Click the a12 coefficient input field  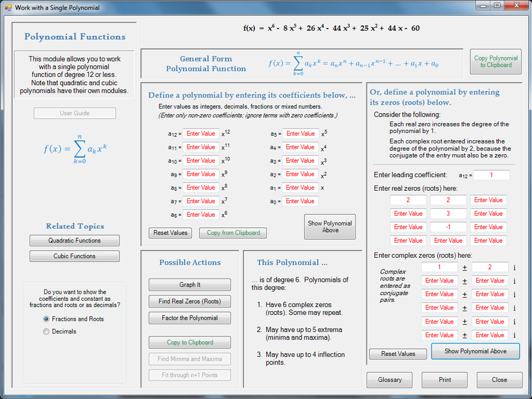tap(201, 134)
